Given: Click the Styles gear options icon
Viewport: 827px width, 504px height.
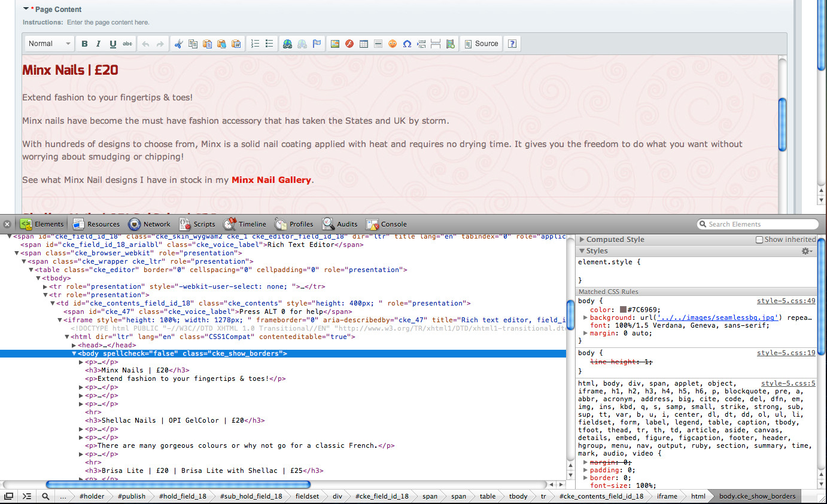Looking at the screenshot, I should coord(808,251).
